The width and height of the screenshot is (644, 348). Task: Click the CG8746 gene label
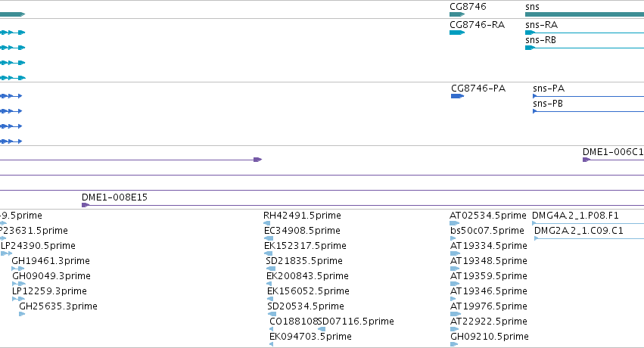coord(468,7)
